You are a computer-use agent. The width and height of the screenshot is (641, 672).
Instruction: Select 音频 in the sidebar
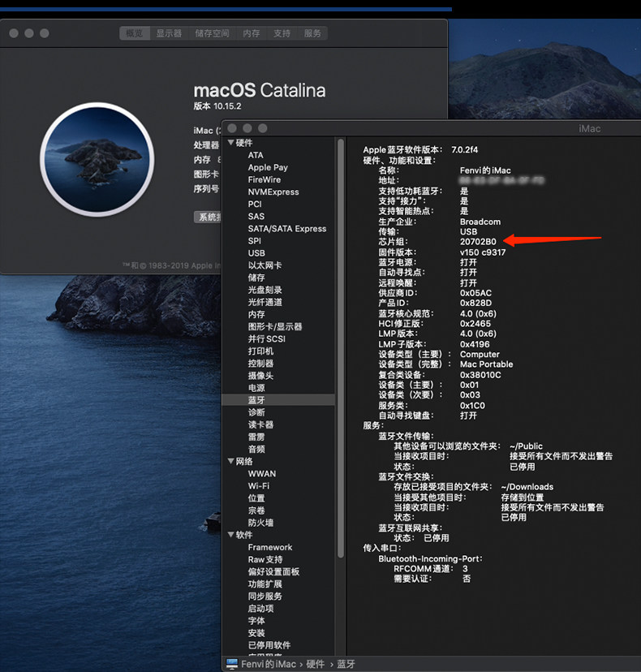pos(256,449)
